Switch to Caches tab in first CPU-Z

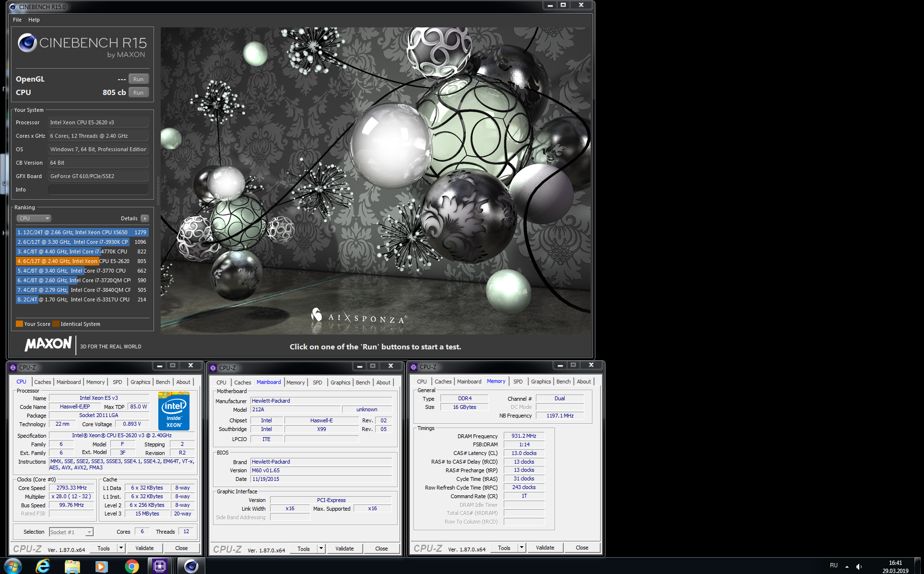pyautogui.click(x=42, y=382)
